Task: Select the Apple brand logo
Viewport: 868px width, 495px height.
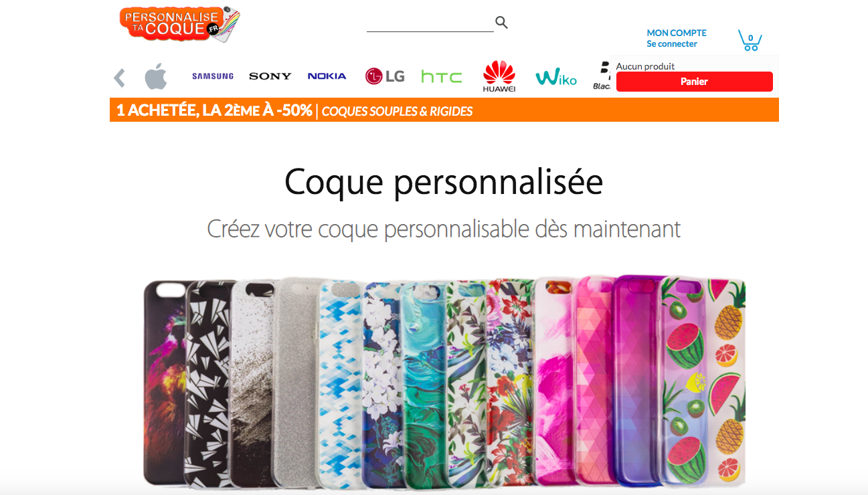Action: (156, 76)
